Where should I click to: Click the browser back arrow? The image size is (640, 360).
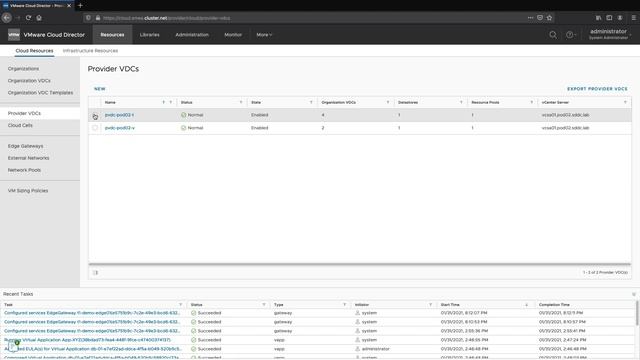pyautogui.click(x=7, y=18)
